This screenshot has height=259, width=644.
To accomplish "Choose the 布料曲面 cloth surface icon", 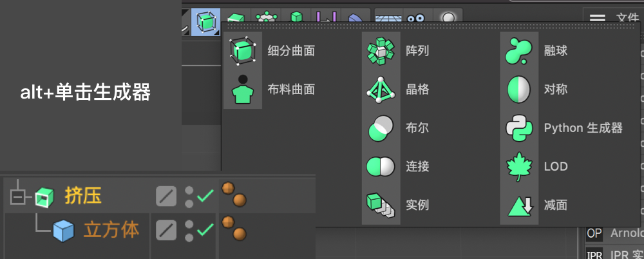I will pos(243,90).
